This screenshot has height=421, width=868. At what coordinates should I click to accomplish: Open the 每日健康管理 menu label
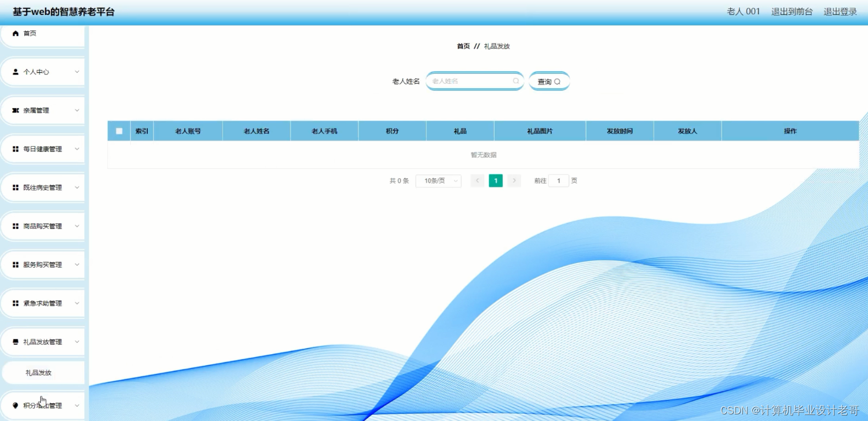42,149
